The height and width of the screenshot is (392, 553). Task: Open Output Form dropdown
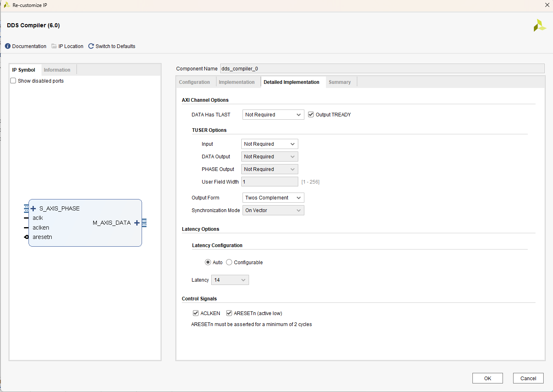273,198
